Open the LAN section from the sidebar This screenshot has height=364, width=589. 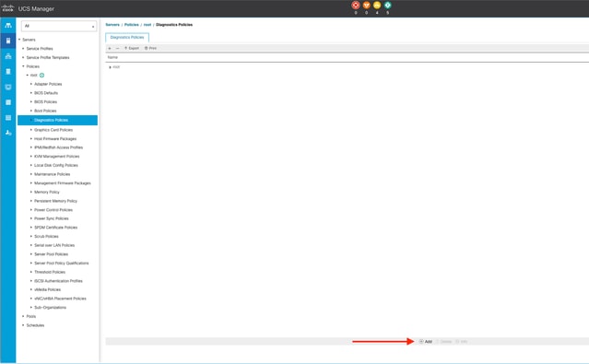(8, 56)
